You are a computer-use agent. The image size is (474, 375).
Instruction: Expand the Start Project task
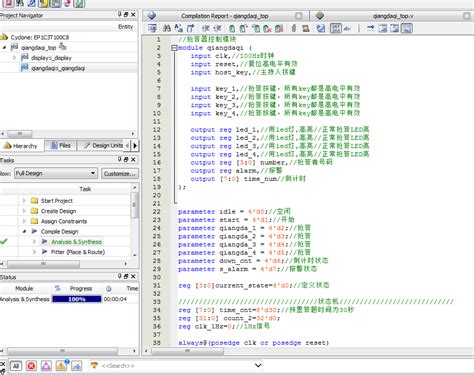click(24, 201)
